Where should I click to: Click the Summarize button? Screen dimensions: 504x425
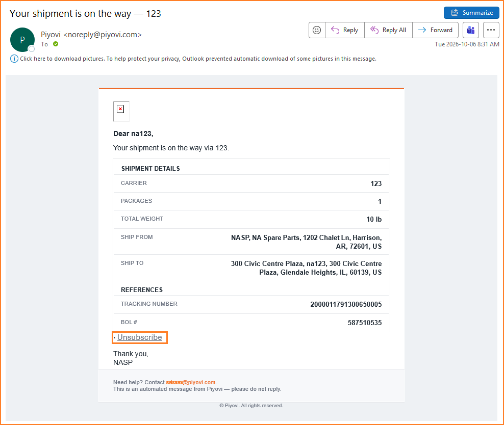click(x=471, y=13)
